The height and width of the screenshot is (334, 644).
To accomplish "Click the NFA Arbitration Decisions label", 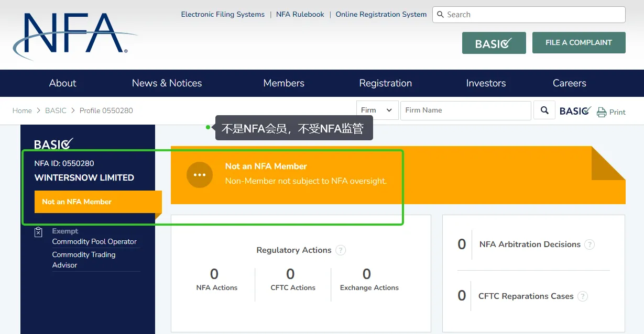I will [x=530, y=244].
